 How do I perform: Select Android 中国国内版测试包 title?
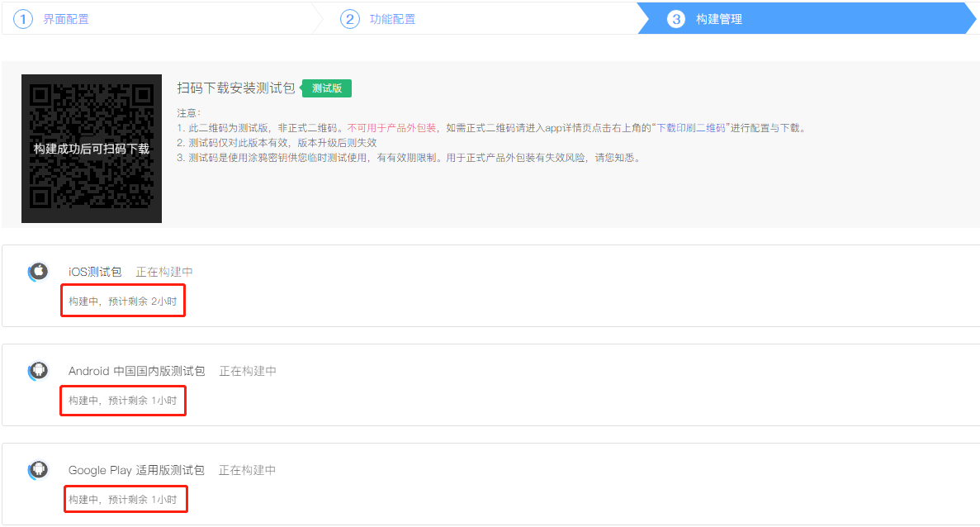click(137, 372)
